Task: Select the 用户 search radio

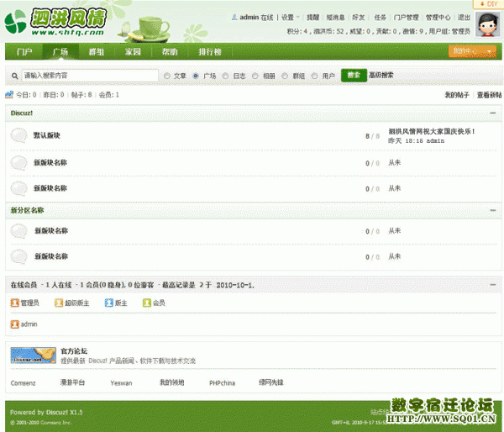Action: (x=314, y=76)
